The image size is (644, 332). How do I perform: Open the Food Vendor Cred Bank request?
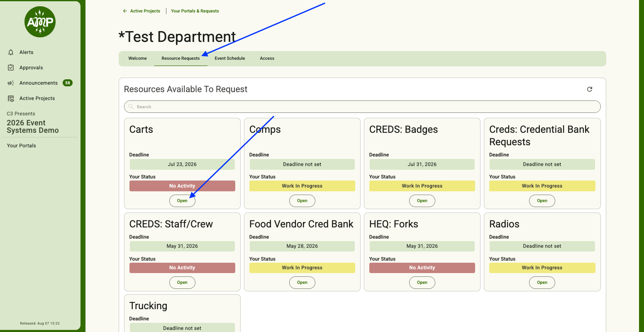302,283
